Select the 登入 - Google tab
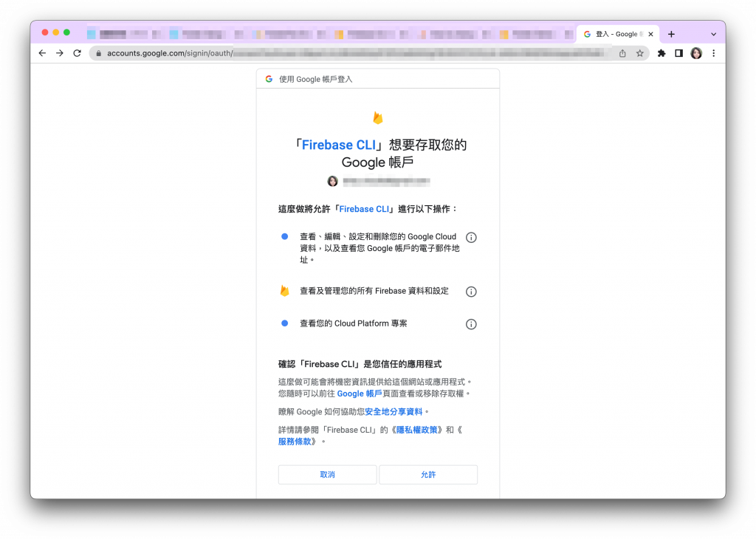 618,34
